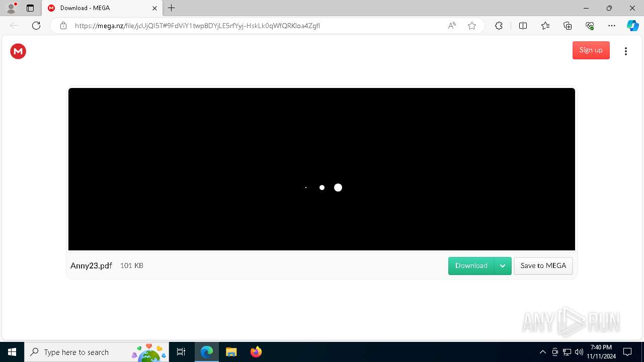
Task: Open the Extensions puzzle icon
Action: coord(499,26)
